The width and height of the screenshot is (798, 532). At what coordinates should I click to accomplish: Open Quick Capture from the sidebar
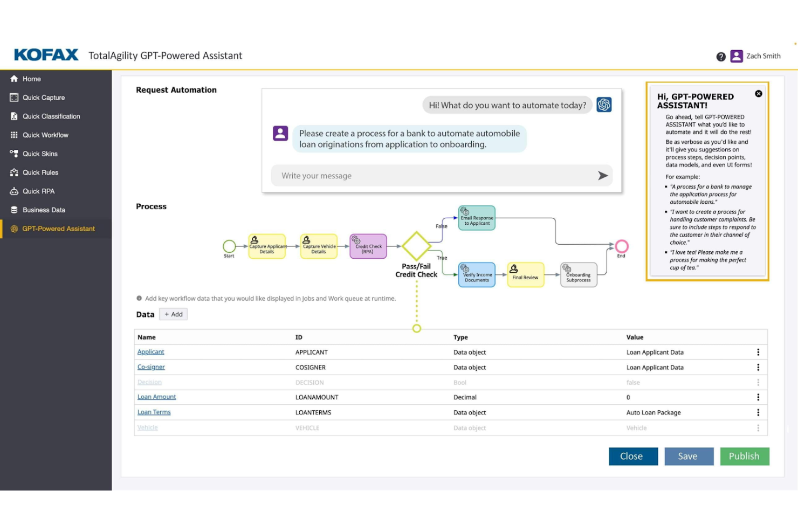[x=43, y=98]
